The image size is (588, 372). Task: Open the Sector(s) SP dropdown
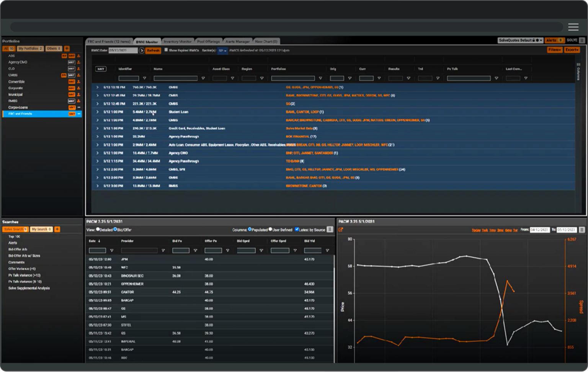pos(222,51)
